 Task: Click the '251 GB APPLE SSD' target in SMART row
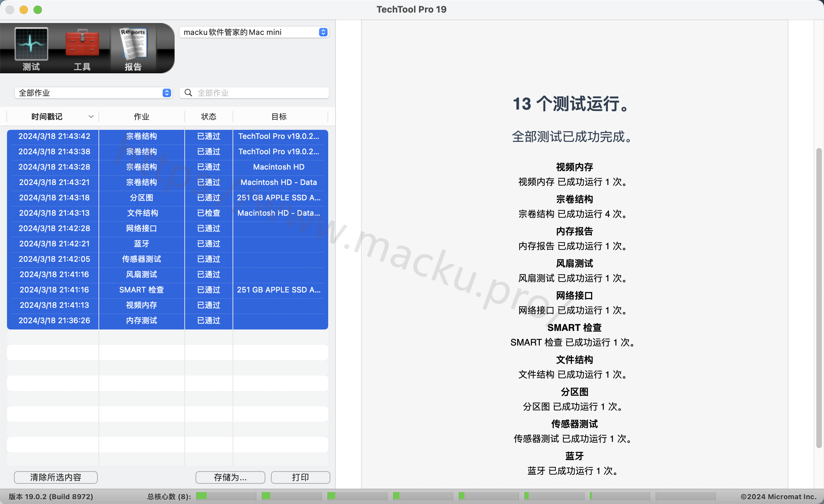(x=279, y=290)
